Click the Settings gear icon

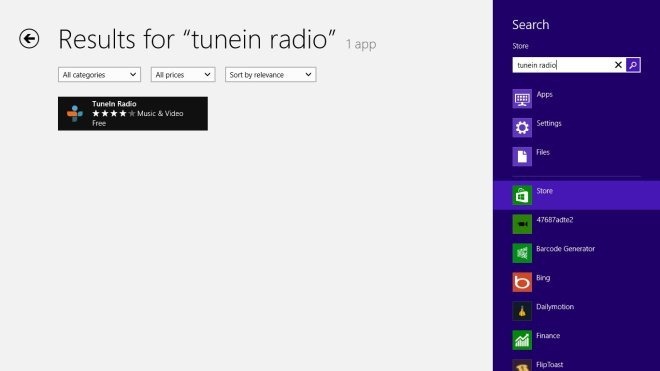[x=522, y=128]
